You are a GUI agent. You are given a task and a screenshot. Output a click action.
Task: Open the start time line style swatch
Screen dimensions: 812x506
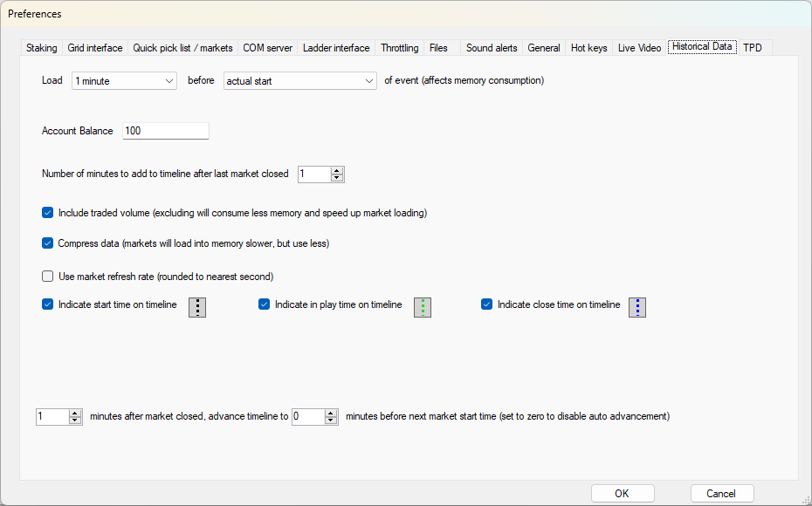[x=197, y=307]
